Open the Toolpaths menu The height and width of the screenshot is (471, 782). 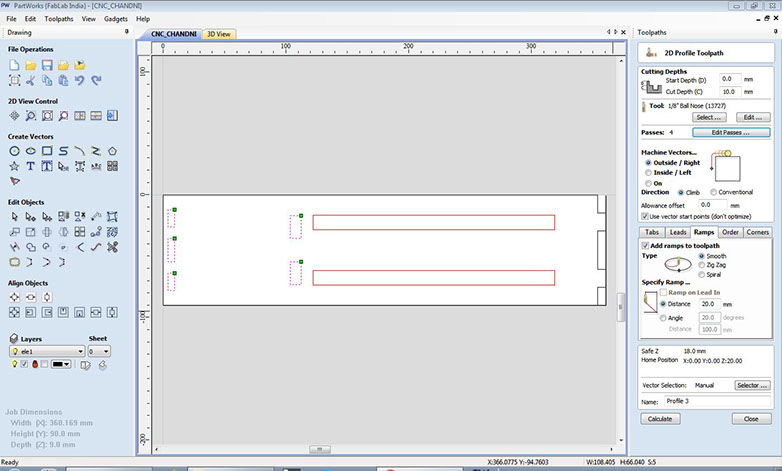click(59, 19)
